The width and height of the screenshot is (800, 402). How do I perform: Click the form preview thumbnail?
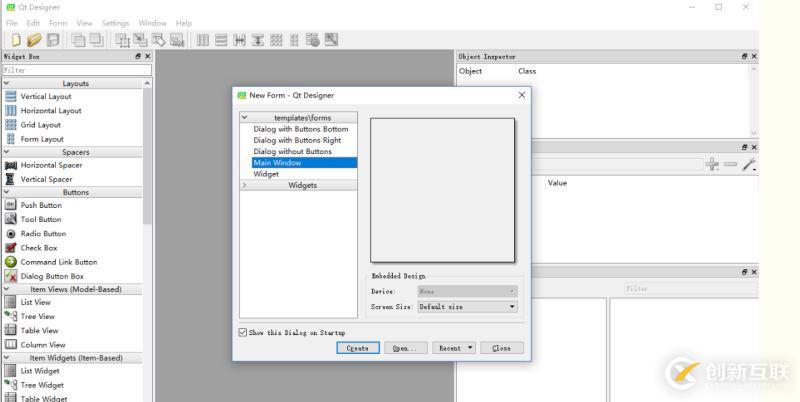point(442,190)
